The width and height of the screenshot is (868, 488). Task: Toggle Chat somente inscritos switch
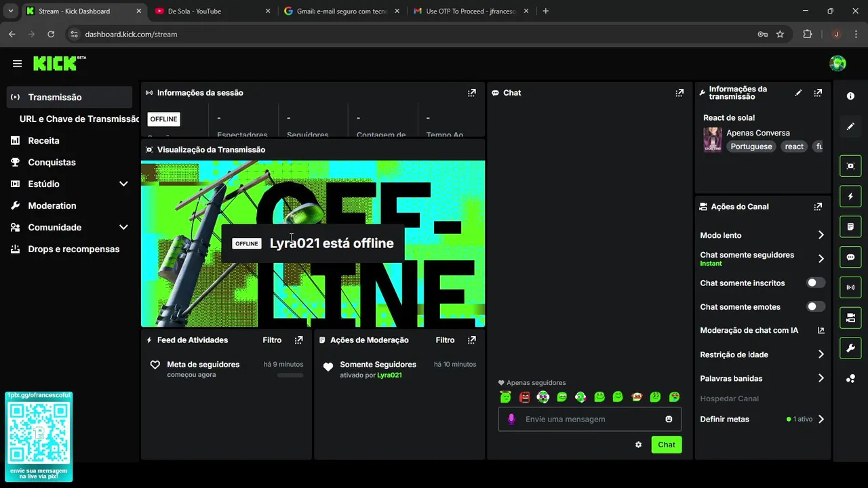pos(816,283)
